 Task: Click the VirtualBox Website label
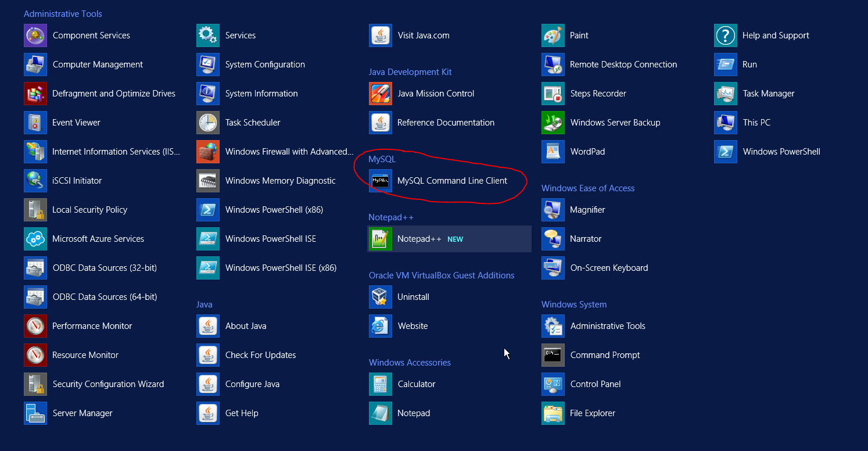(413, 326)
